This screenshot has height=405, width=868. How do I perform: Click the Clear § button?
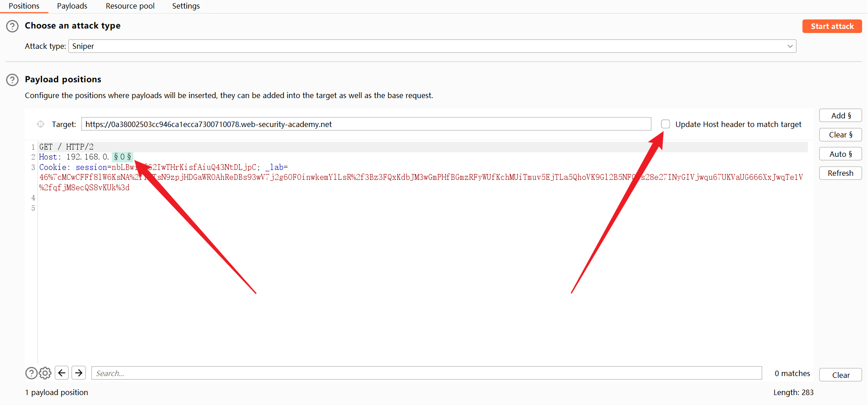click(x=840, y=135)
